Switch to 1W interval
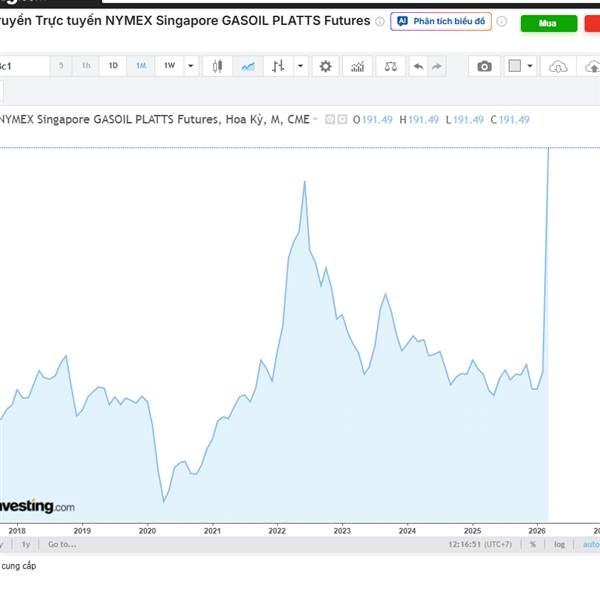 click(x=170, y=66)
